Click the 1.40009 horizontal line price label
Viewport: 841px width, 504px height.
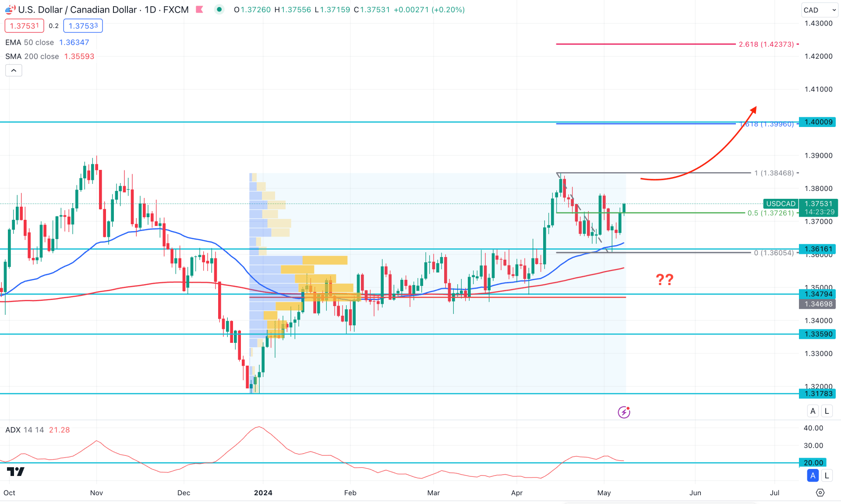817,122
